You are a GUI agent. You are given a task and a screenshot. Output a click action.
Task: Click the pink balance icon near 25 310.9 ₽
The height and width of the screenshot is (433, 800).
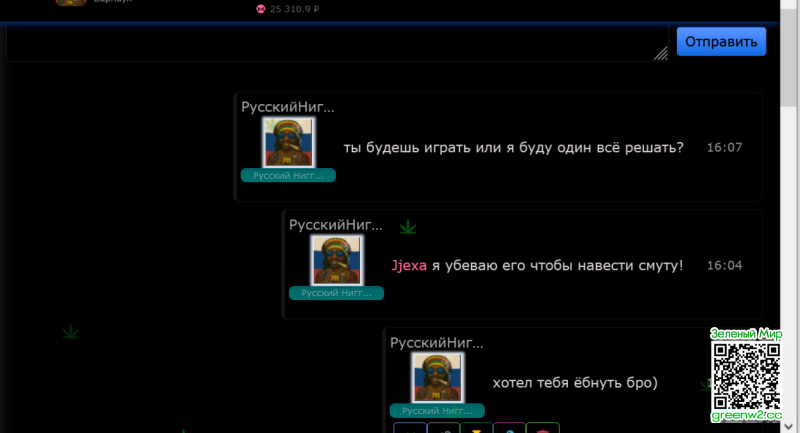pos(261,9)
